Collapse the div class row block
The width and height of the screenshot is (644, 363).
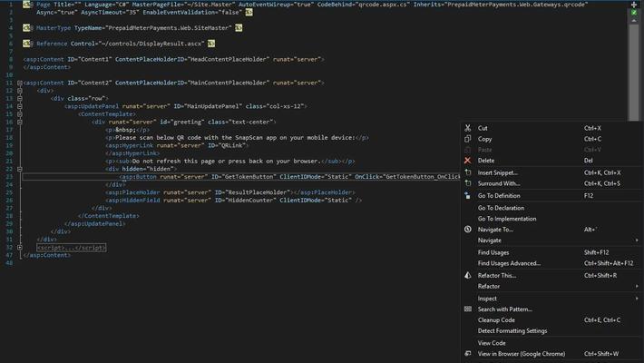click(x=19, y=98)
